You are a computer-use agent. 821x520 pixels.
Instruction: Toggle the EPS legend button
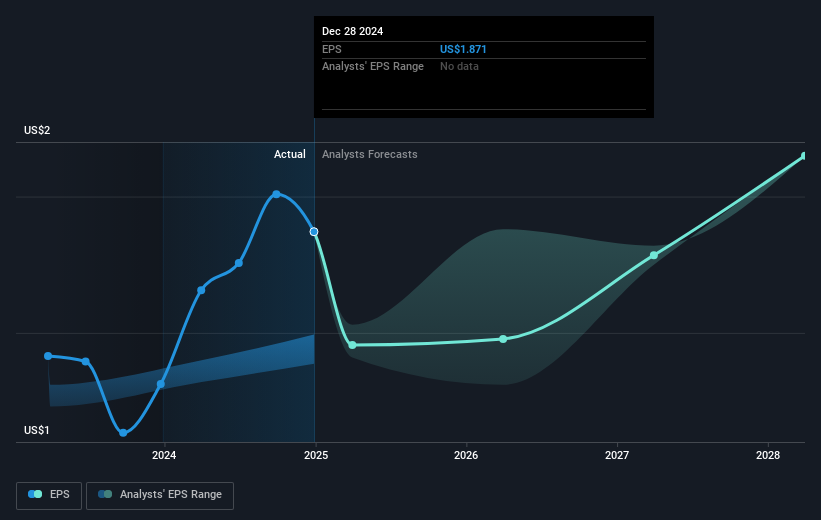tap(49, 495)
